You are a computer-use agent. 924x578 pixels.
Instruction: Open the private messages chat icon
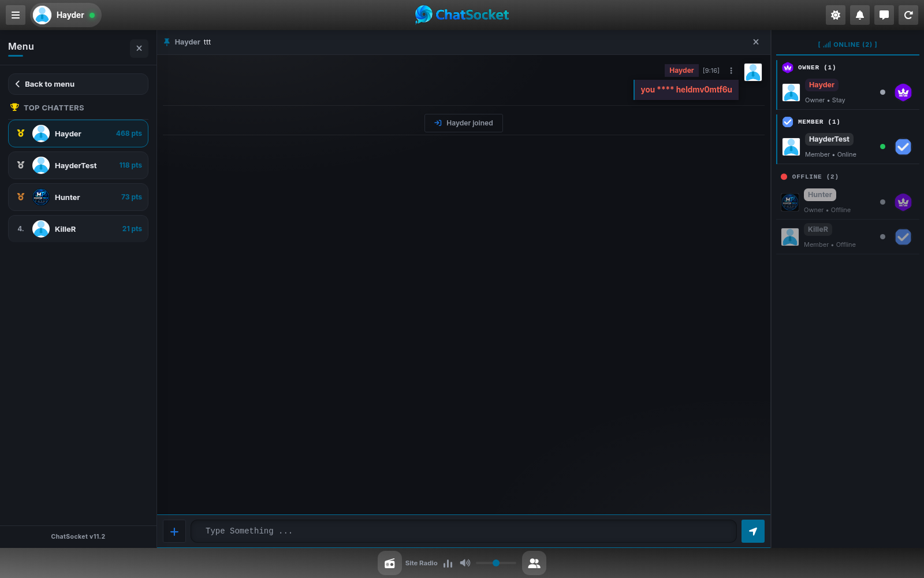pyautogui.click(x=884, y=15)
